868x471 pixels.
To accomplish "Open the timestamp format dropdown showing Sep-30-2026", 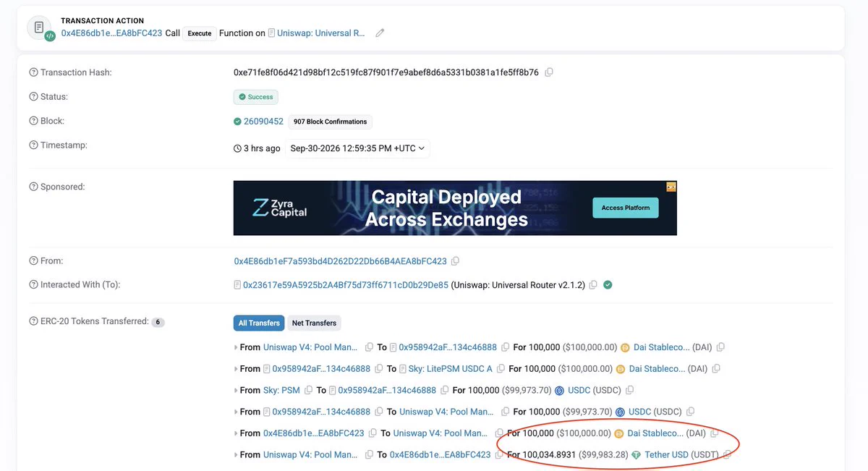I will (x=357, y=148).
